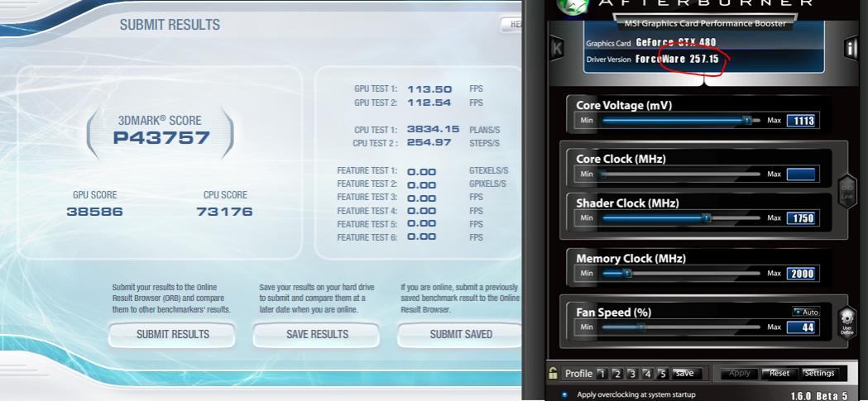This screenshot has height=401, width=868.
Task: Click the CPU score value 73176
Action: coord(225,212)
